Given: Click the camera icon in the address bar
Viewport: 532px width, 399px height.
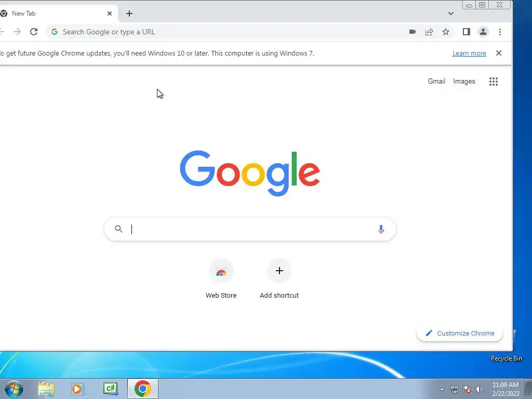Looking at the screenshot, I should click(x=413, y=32).
